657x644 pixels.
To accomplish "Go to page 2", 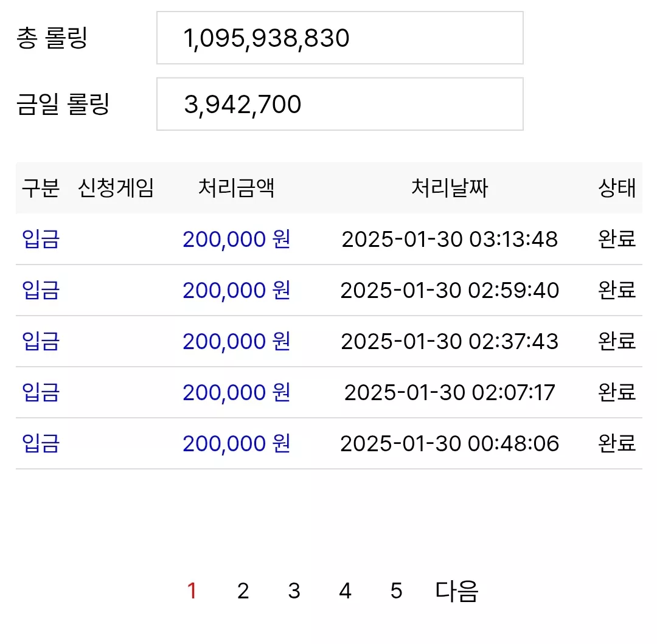I will [x=243, y=591].
